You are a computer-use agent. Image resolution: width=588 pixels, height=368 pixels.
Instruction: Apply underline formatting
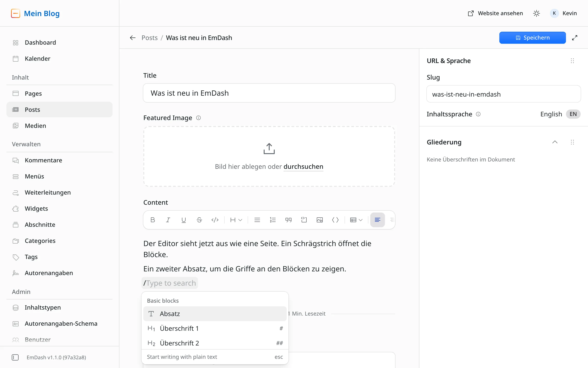184,220
